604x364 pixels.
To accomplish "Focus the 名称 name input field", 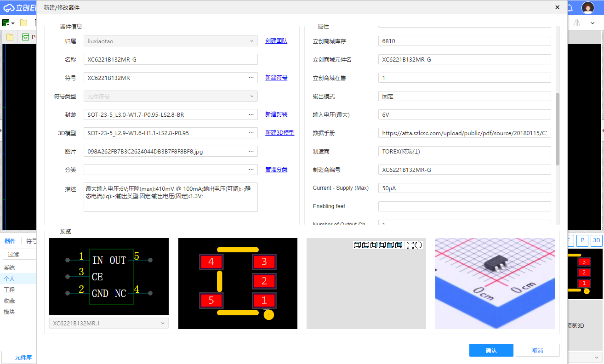I will click(171, 59).
